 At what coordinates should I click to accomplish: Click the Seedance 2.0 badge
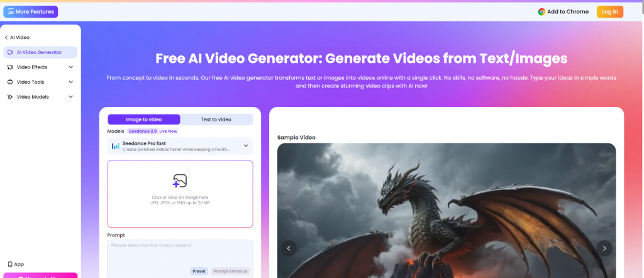pyautogui.click(x=142, y=131)
